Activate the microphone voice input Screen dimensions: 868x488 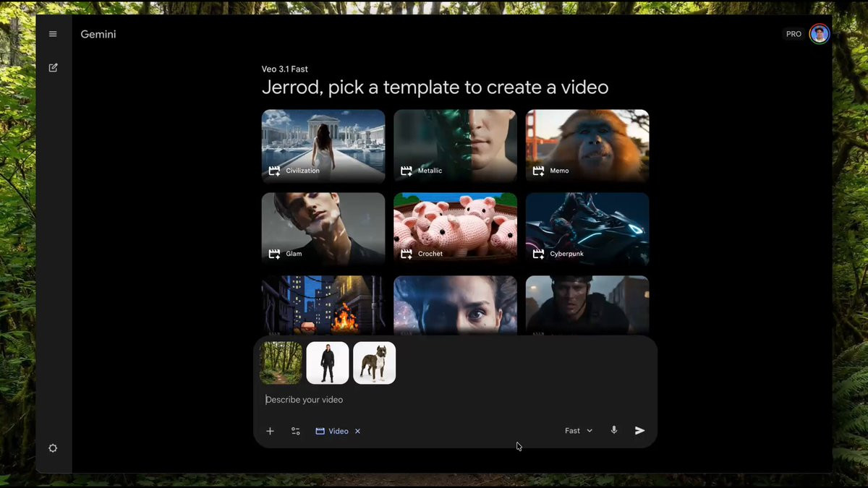614,430
